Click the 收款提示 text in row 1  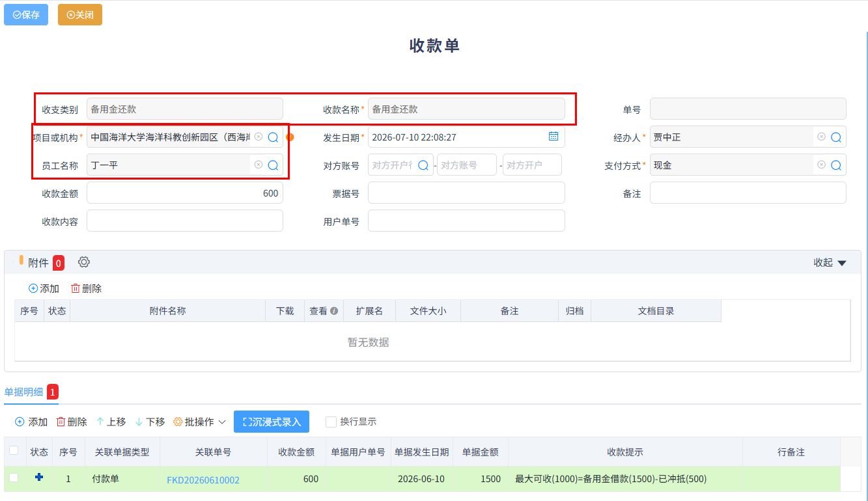pos(611,480)
